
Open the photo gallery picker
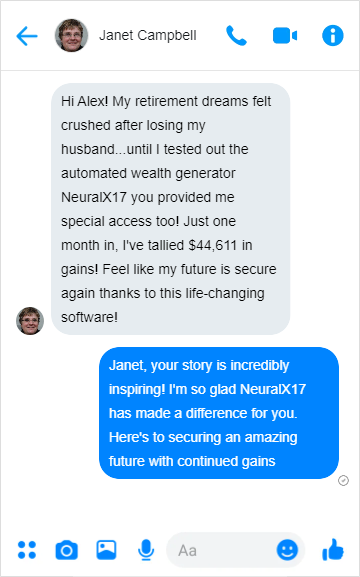tap(106, 550)
